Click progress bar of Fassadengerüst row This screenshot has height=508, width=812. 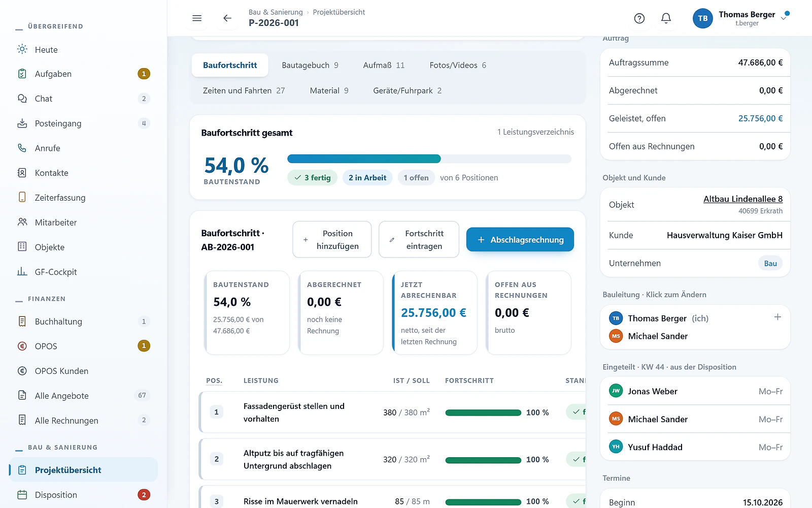tap(483, 412)
